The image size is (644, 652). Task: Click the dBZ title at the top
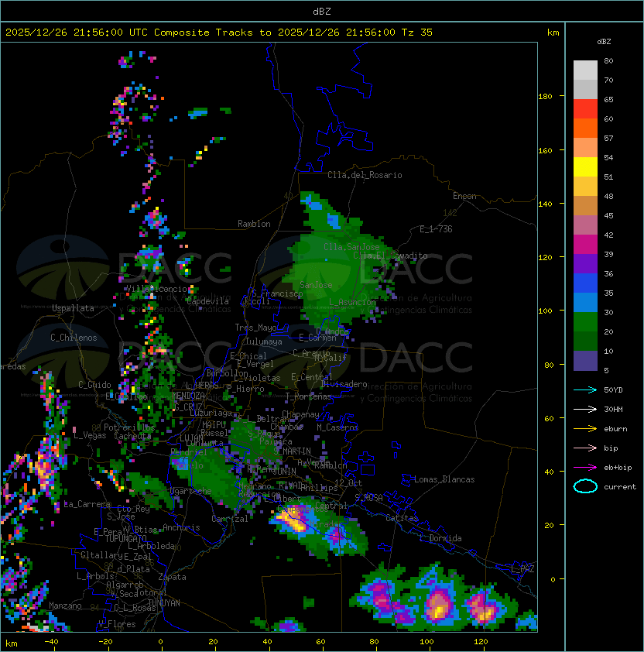322,12
